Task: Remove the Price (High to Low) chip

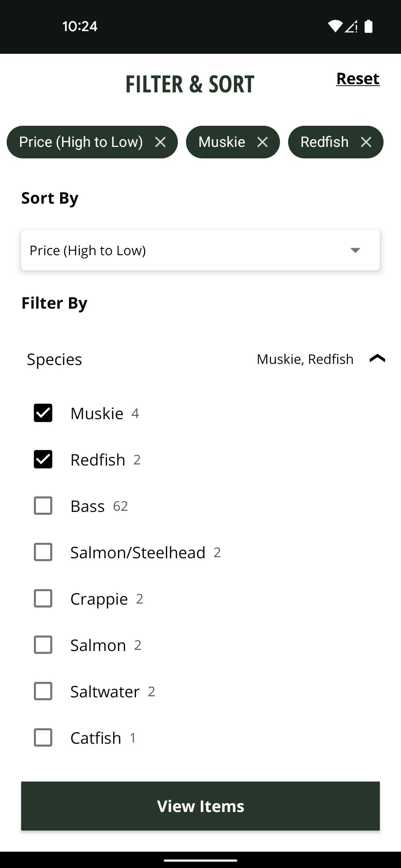Action: click(160, 142)
